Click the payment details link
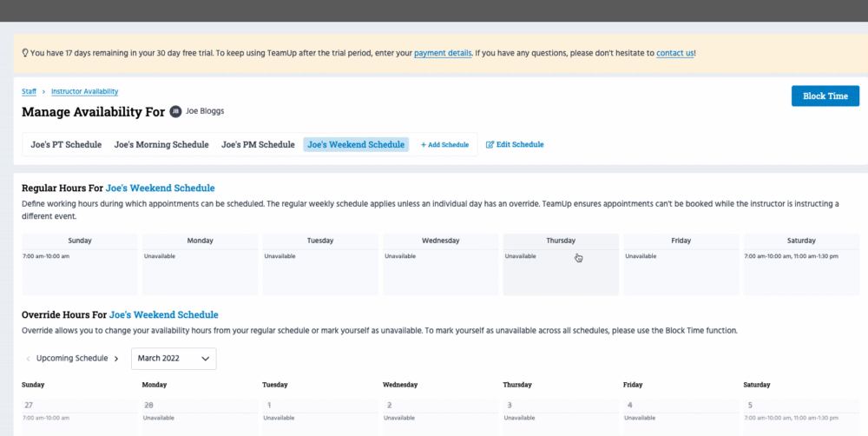The width and height of the screenshot is (868, 436). [x=443, y=53]
